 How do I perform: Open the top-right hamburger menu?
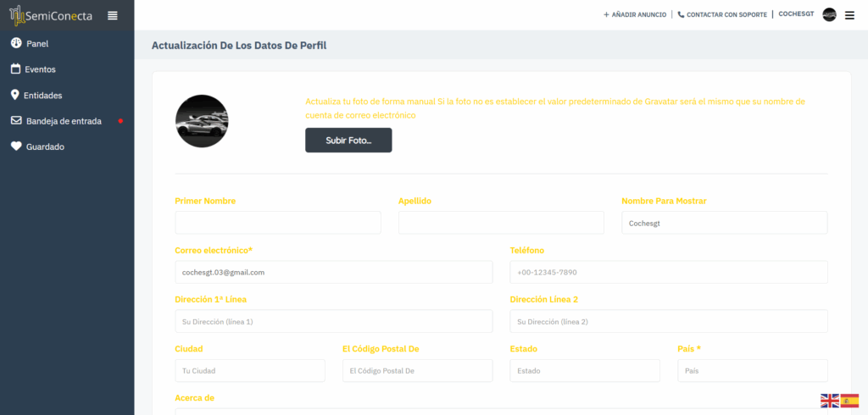click(x=849, y=14)
